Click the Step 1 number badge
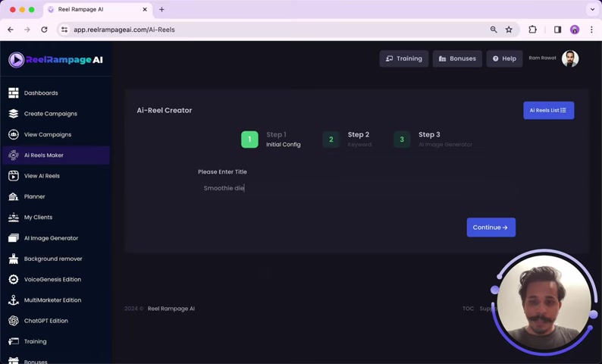This screenshot has height=364, width=602. tap(249, 140)
